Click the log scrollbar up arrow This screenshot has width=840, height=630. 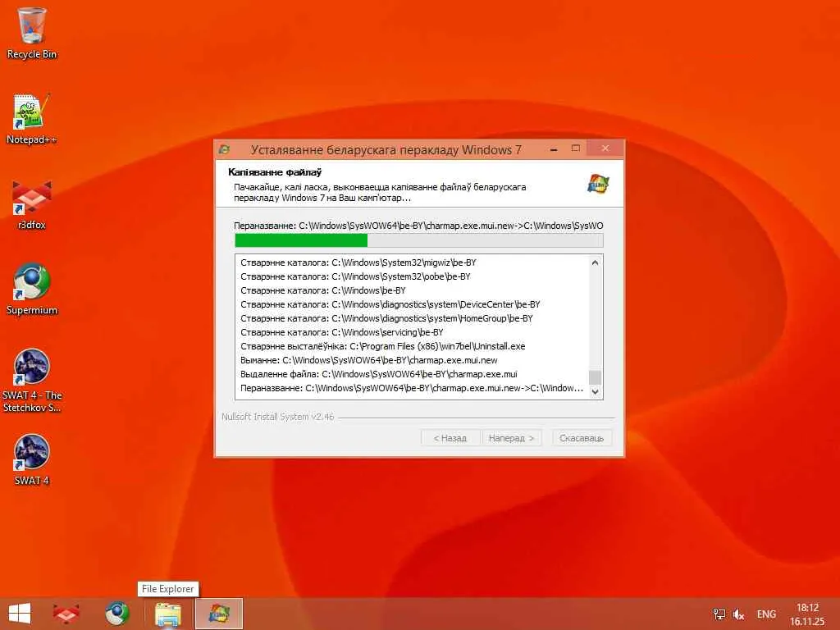click(x=595, y=262)
